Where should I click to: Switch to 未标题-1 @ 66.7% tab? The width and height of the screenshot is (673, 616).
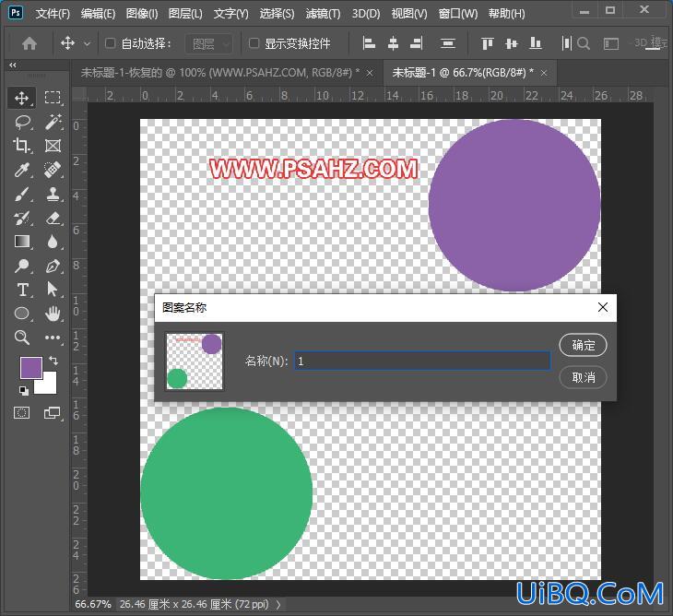[463, 73]
